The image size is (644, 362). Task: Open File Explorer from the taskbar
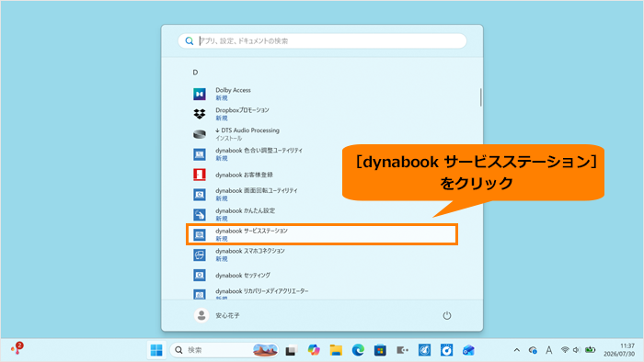coord(336,350)
